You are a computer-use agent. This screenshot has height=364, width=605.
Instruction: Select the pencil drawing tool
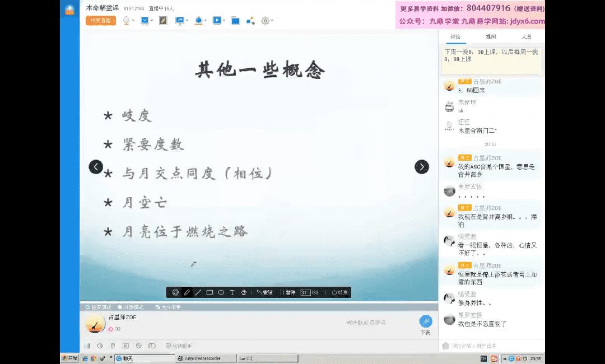click(x=187, y=292)
